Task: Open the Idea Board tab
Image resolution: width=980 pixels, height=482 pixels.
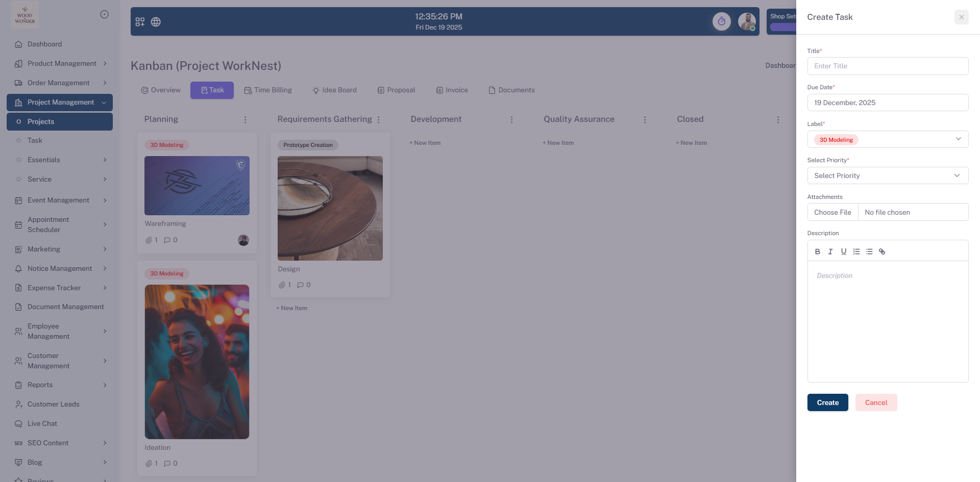Action: pyautogui.click(x=334, y=90)
